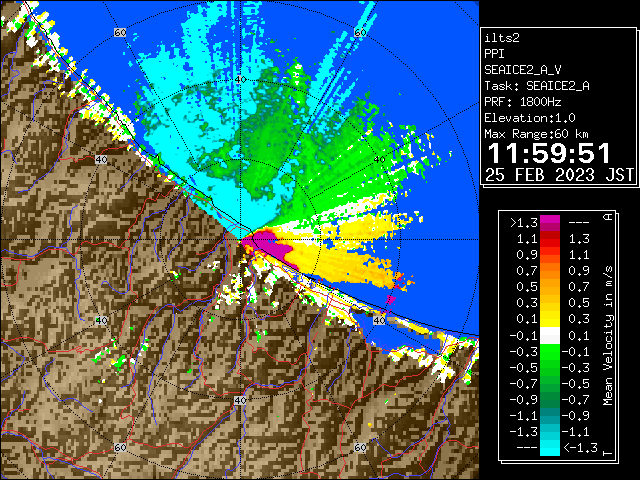Click the 'PPI' scan type label
Viewport: 640px width, 480px height.
tap(494, 54)
